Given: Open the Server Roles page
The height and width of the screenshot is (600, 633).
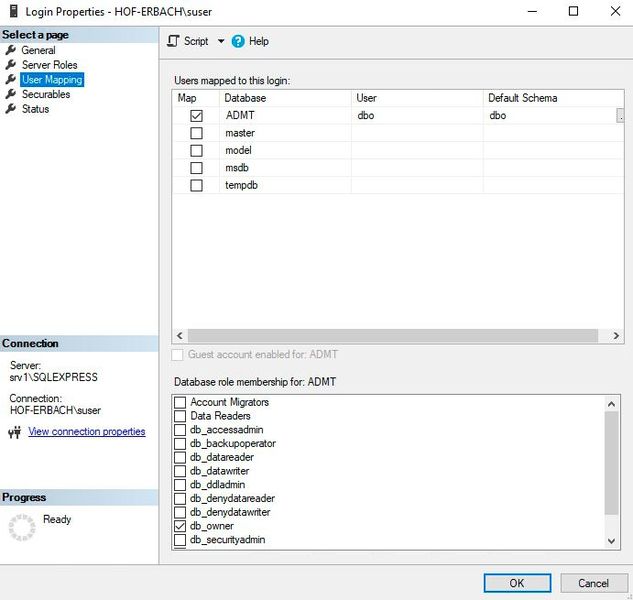Looking at the screenshot, I should click(x=49, y=65).
